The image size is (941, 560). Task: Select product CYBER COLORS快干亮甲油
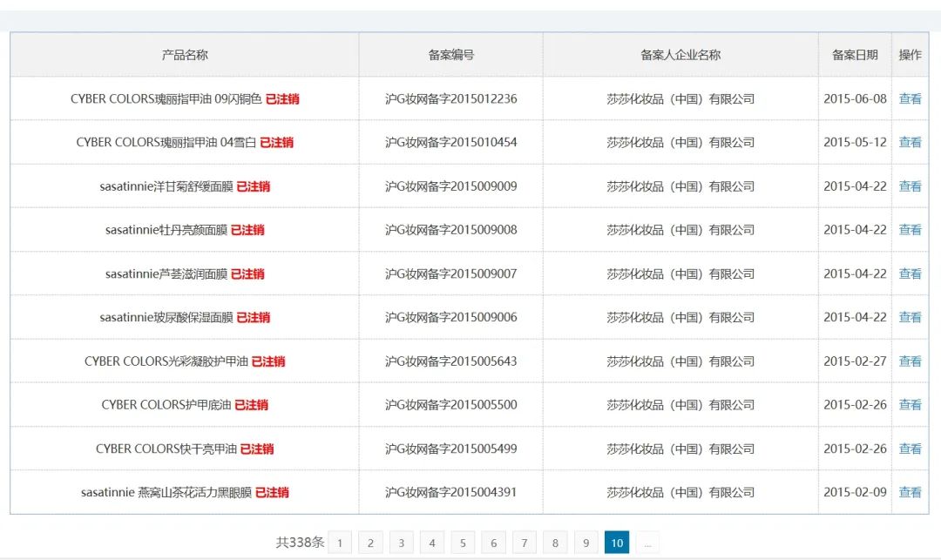click(166, 449)
